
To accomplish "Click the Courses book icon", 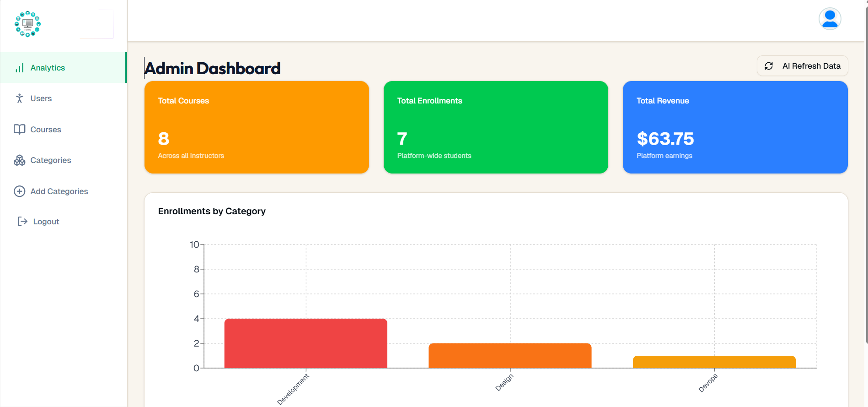I will point(19,130).
